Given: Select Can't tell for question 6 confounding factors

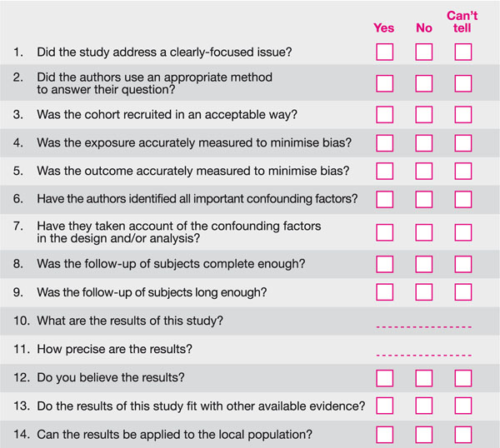Looking at the screenshot, I should point(463,200).
